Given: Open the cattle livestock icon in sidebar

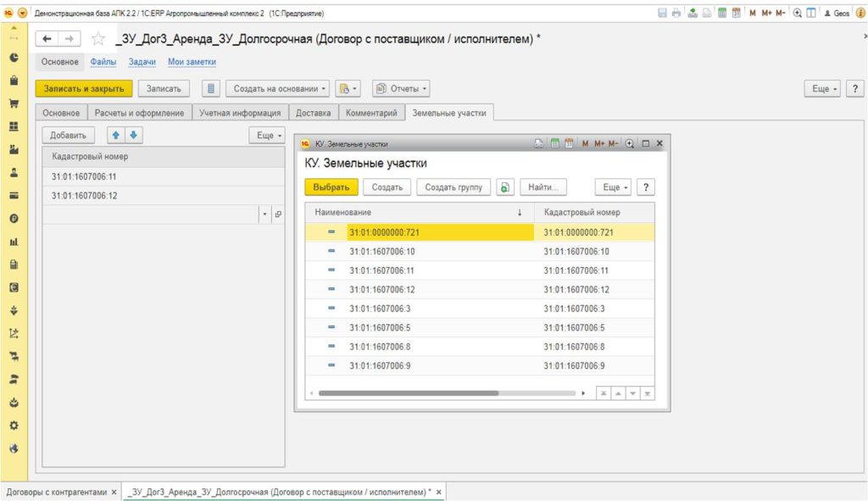Looking at the screenshot, I should point(14,357).
